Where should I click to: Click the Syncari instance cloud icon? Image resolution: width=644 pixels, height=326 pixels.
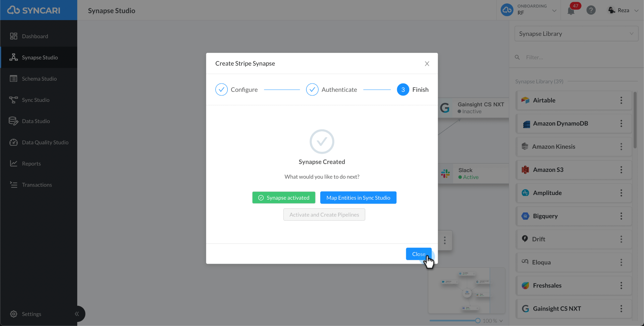coord(507,10)
